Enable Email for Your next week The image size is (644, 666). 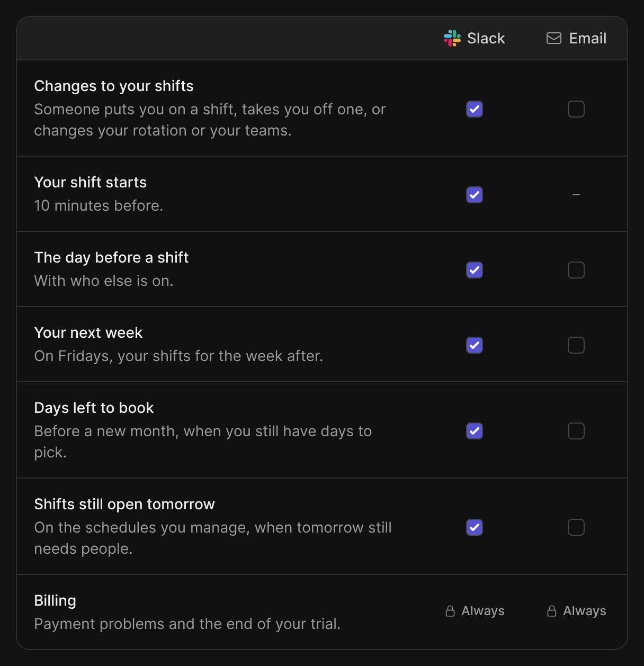coord(576,345)
